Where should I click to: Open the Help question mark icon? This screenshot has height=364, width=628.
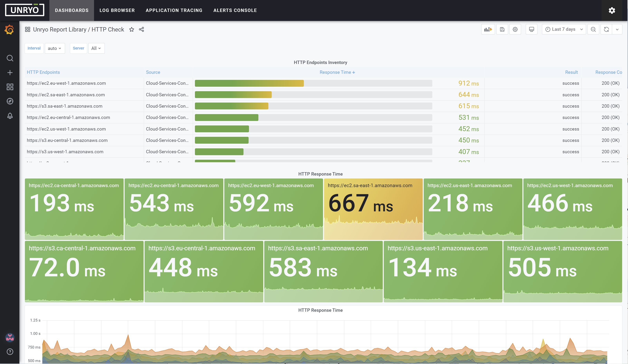(x=10, y=351)
